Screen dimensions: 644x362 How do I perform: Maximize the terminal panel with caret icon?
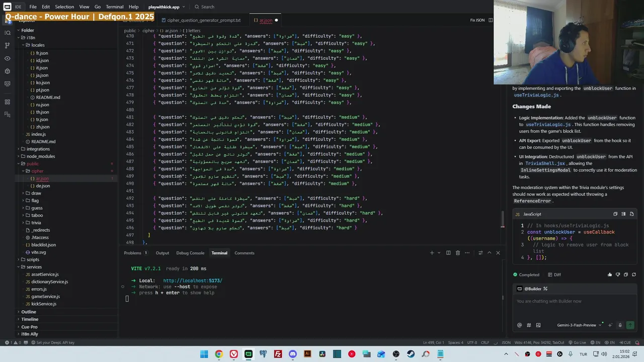click(x=489, y=253)
